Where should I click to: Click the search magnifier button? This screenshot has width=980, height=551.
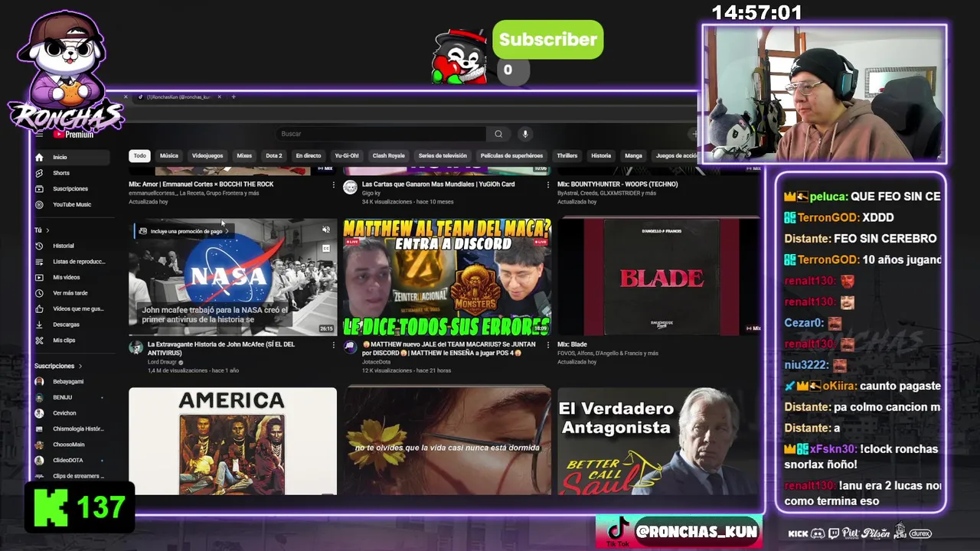coord(498,134)
